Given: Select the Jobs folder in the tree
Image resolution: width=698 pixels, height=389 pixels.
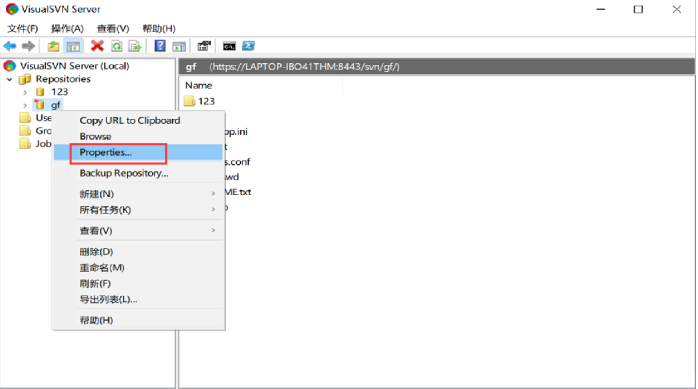Looking at the screenshot, I should (36, 144).
